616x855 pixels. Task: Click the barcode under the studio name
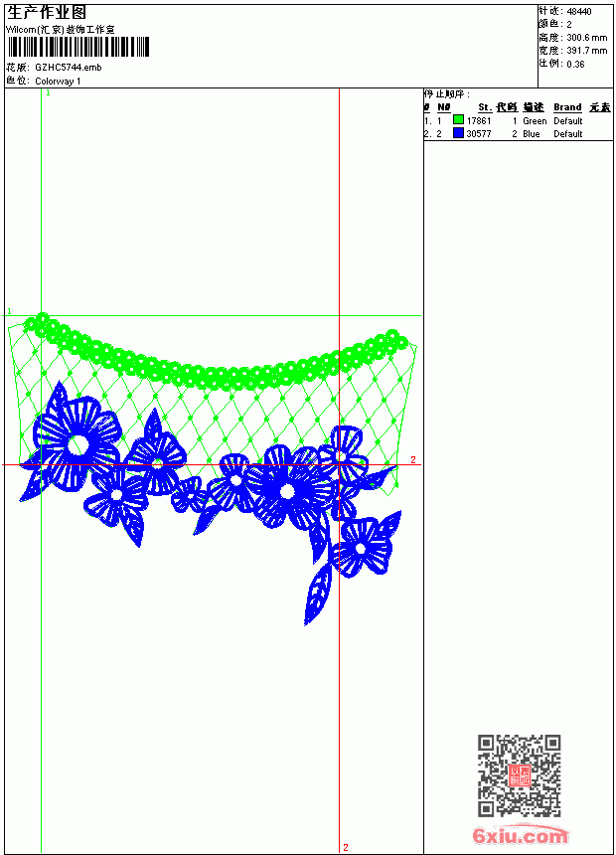pos(78,47)
